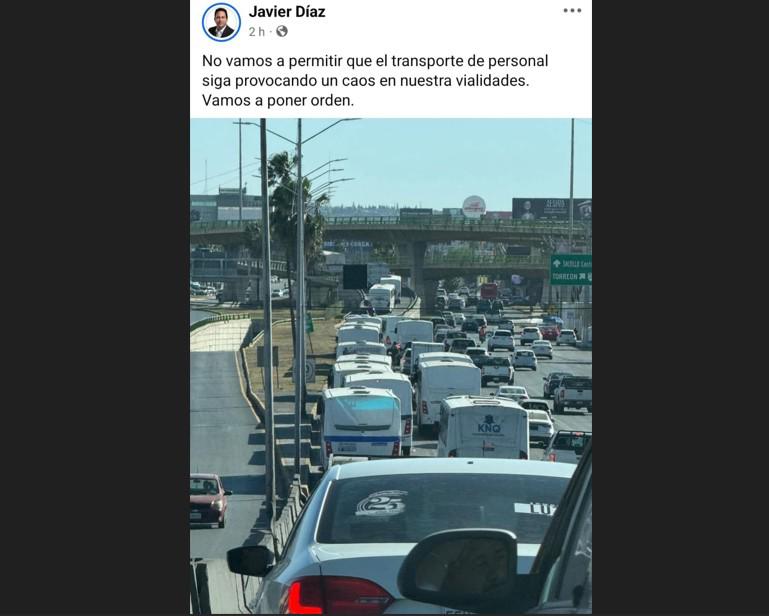Click the round white billboard above overpass

pyautogui.click(x=474, y=206)
